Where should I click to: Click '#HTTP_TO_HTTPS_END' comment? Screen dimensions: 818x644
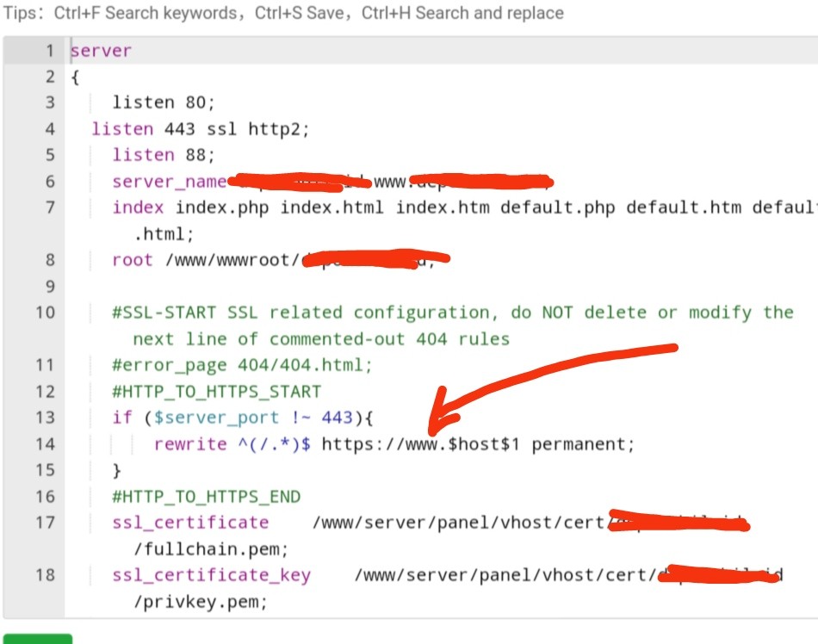[x=207, y=497]
